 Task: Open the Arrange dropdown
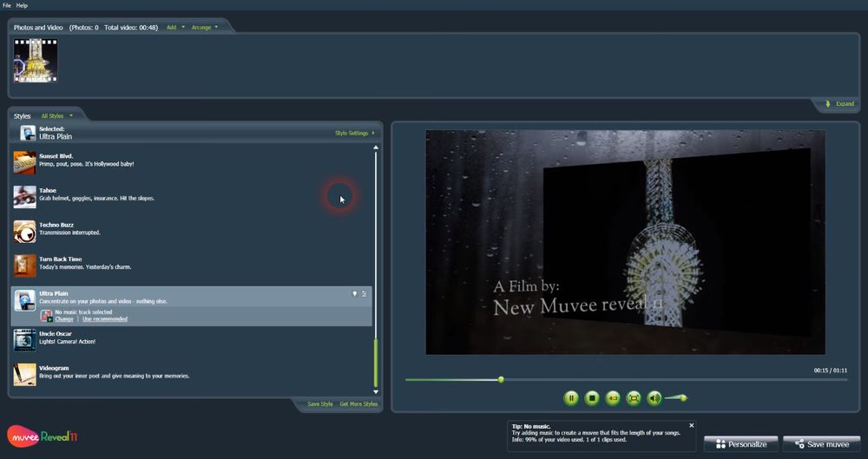[x=204, y=27]
